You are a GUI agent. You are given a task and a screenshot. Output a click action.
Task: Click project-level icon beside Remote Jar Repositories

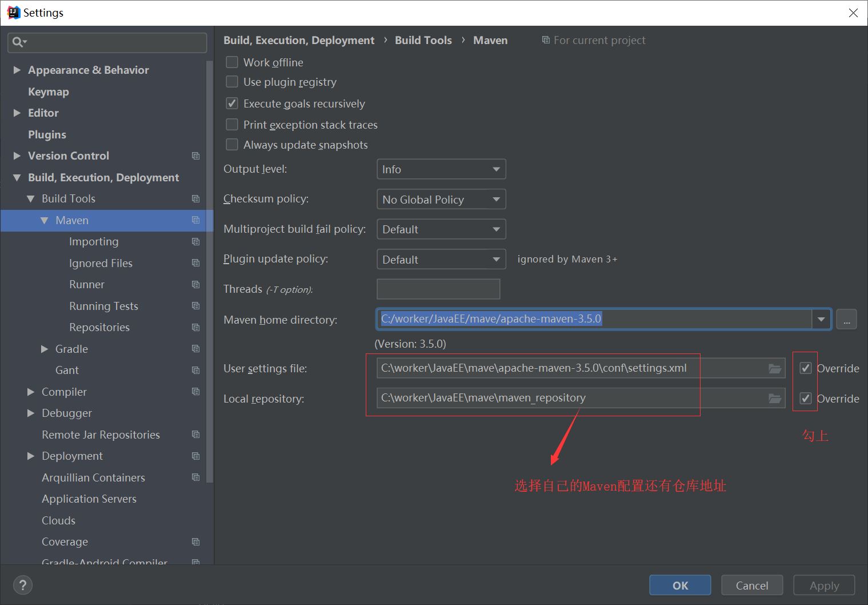[x=195, y=435]
